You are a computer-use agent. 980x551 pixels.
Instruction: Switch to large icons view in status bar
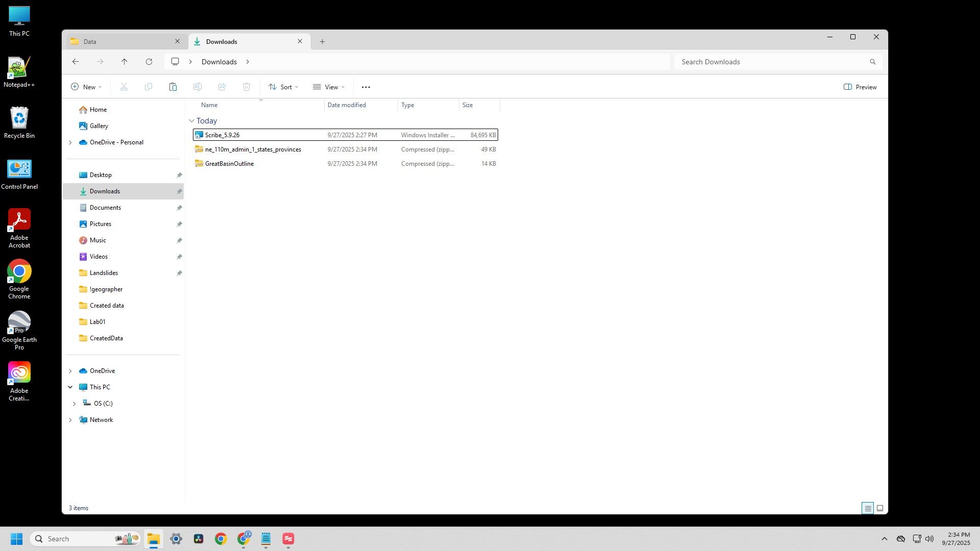point(879,508)
